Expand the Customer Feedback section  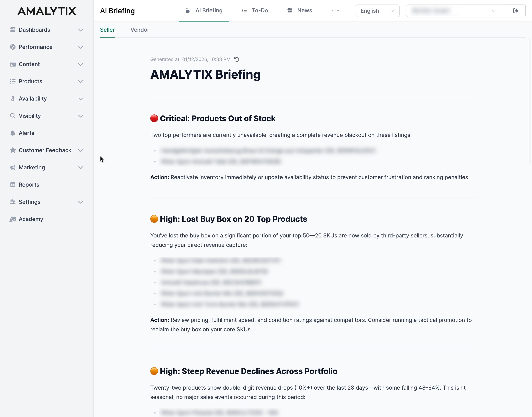(81, 150)
